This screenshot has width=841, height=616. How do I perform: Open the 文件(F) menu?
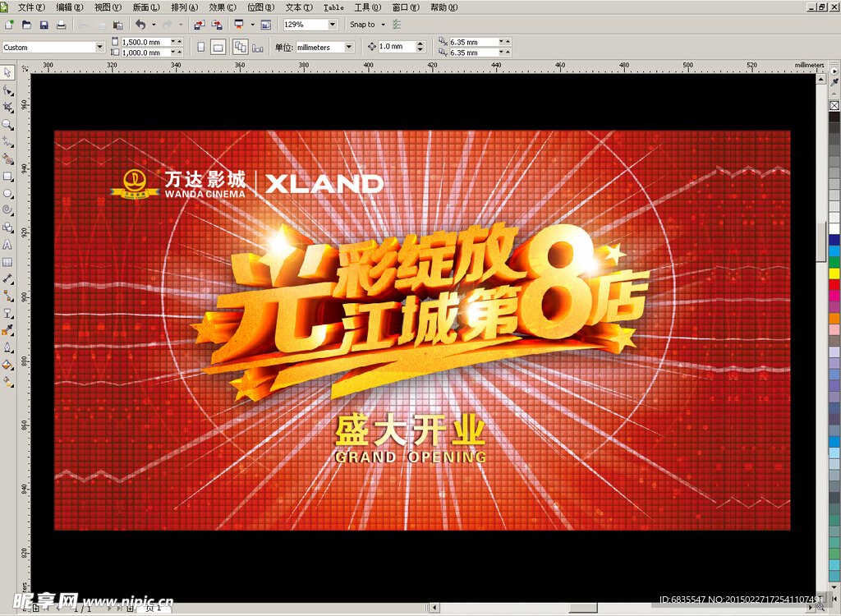[x=32, y=7]
